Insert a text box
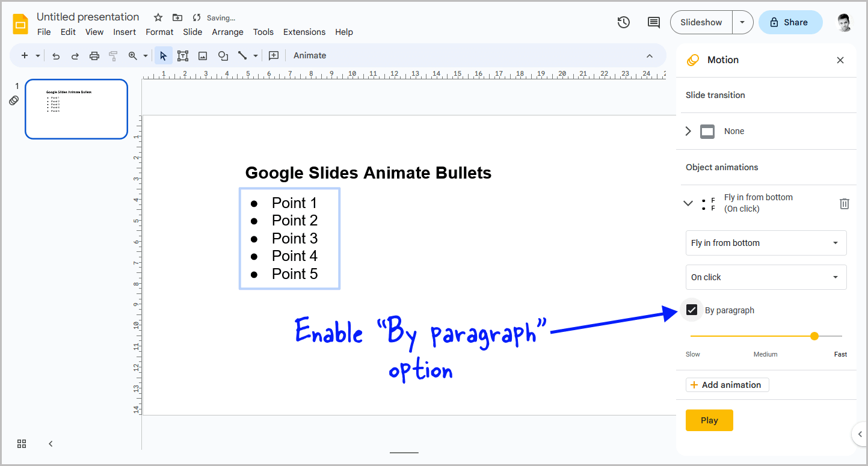The height and width of the screenshot is (466, 868). pos(183,55)
